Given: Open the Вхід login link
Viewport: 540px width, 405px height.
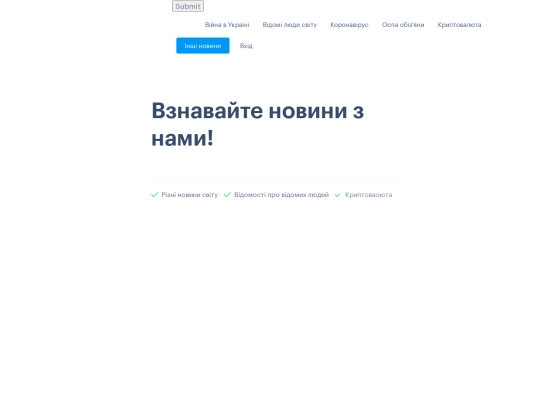Looking at the screenshot, I should tap(246, 46).
